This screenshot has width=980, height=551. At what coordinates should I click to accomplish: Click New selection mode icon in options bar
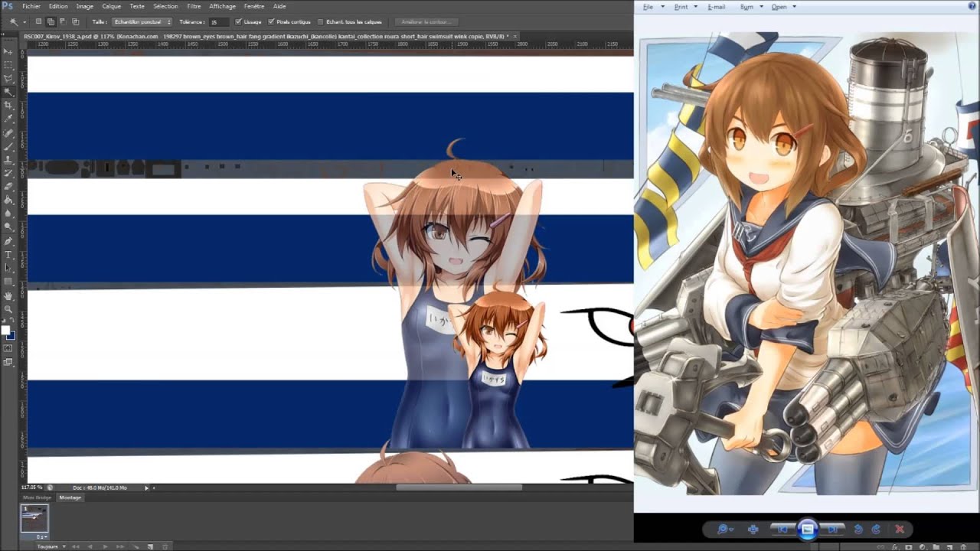[39, 21]
